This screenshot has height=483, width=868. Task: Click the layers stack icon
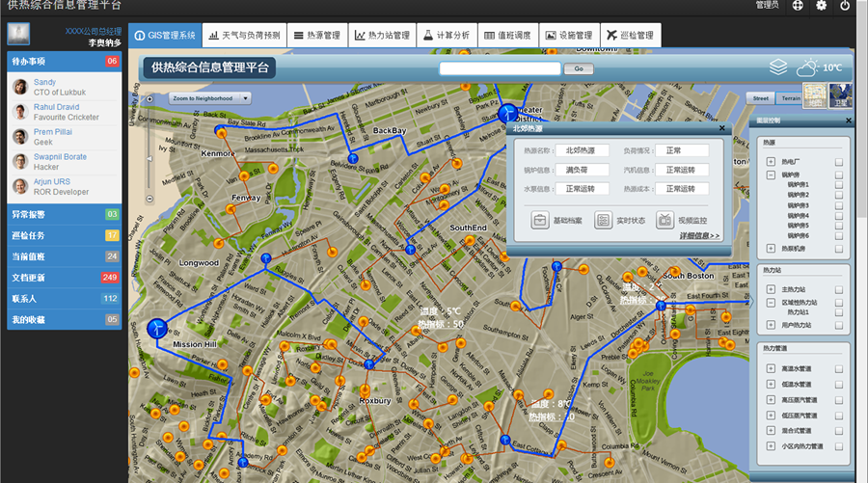[x=777, y=67]
